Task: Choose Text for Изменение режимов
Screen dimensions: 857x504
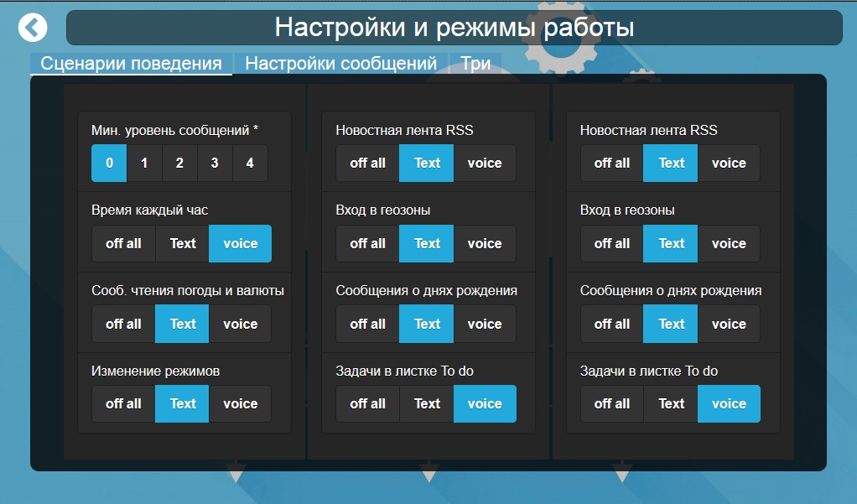Action: (183, 403)
